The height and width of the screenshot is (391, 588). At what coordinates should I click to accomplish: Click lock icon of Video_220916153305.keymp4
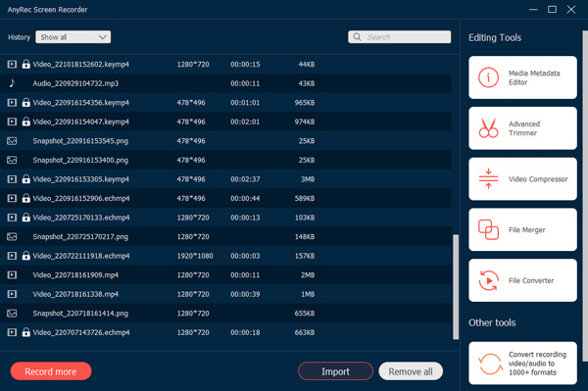click(x=25, y=178)
